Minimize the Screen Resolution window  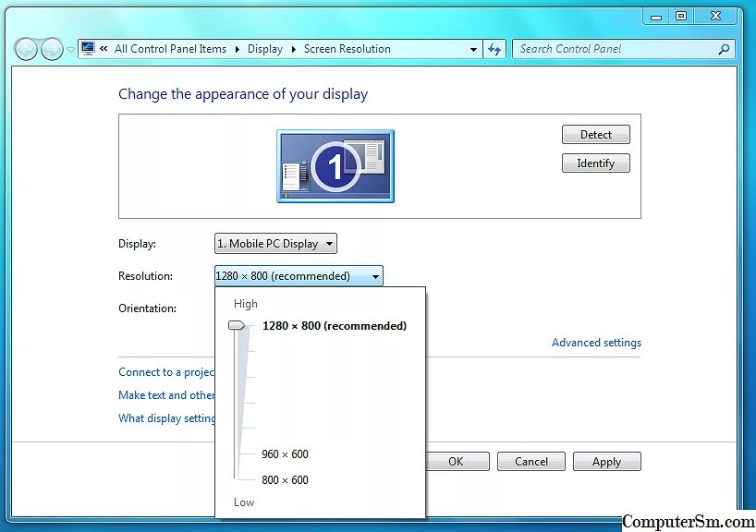coord(655,17)
